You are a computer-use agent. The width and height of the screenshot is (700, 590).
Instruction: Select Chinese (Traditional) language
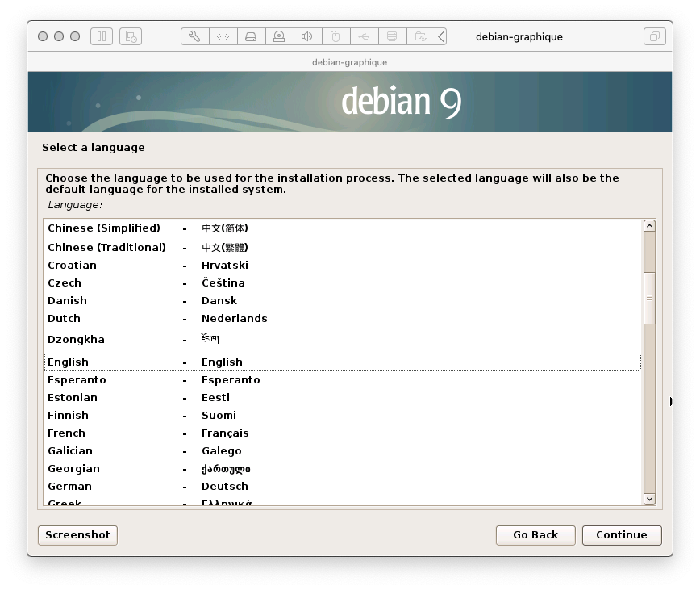point(343,248)
